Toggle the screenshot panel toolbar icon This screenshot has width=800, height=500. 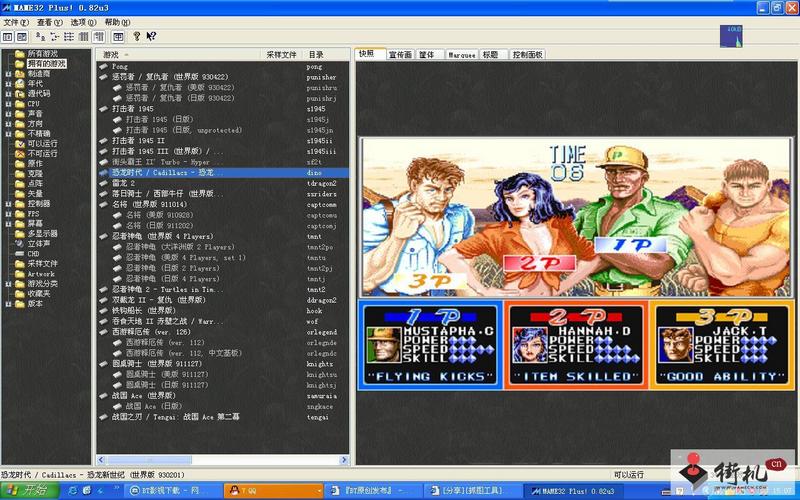point(21,37)
